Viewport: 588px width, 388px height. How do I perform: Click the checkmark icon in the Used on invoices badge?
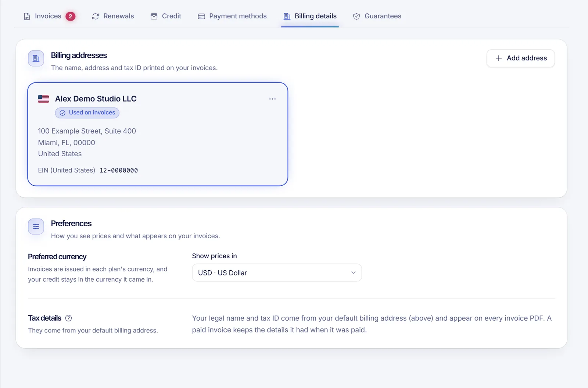pos(62,113)
